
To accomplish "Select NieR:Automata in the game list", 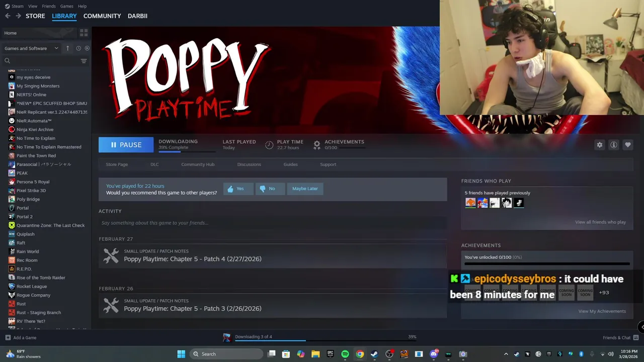I will [34, 121].
